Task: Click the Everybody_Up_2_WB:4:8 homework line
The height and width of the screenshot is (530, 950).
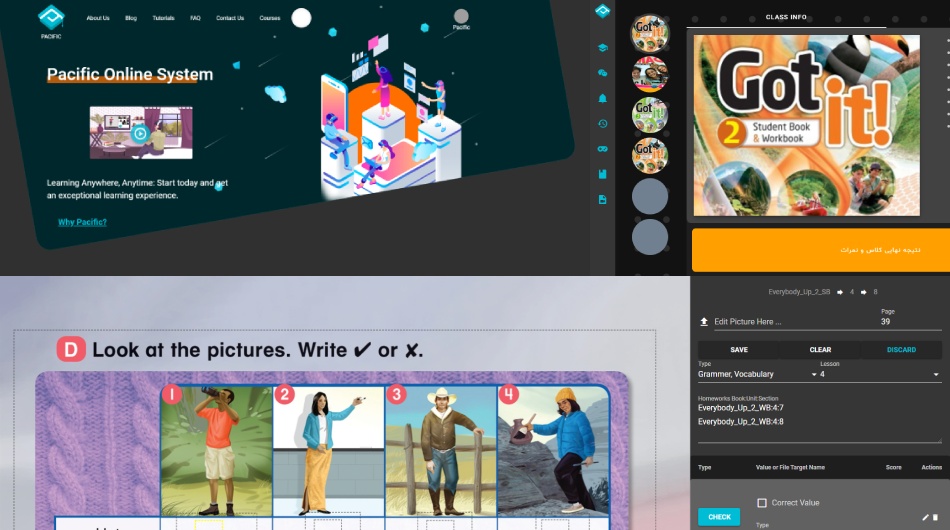Action: tap(740, 422)
